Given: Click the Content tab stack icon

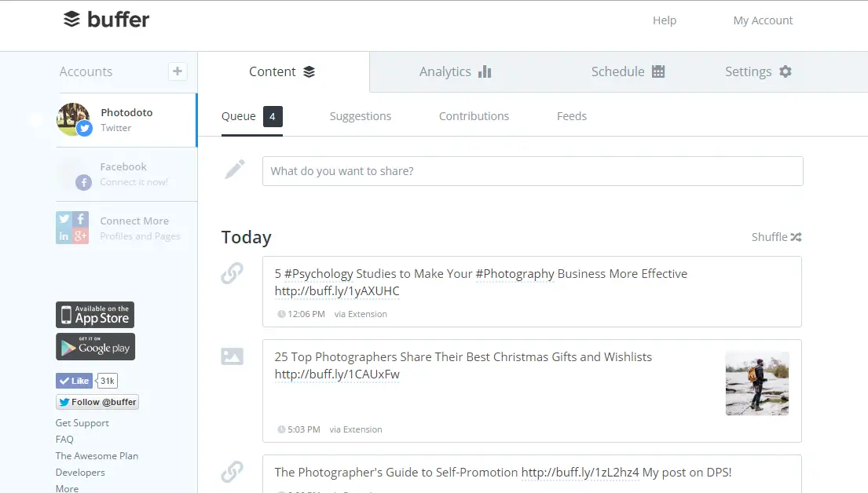Looking at the screenshot, I should click(309, 72).
